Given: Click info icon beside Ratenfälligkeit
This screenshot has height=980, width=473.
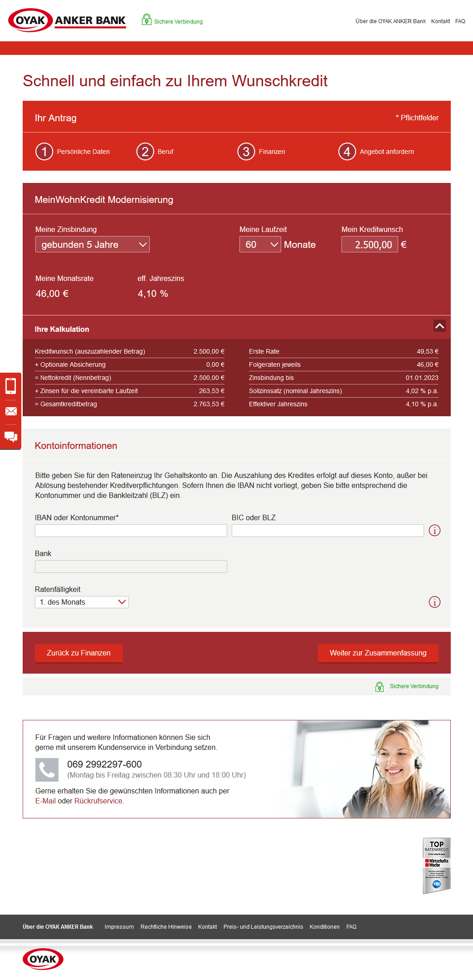Looking at the screenshot, I should click(x=434, y=602).
